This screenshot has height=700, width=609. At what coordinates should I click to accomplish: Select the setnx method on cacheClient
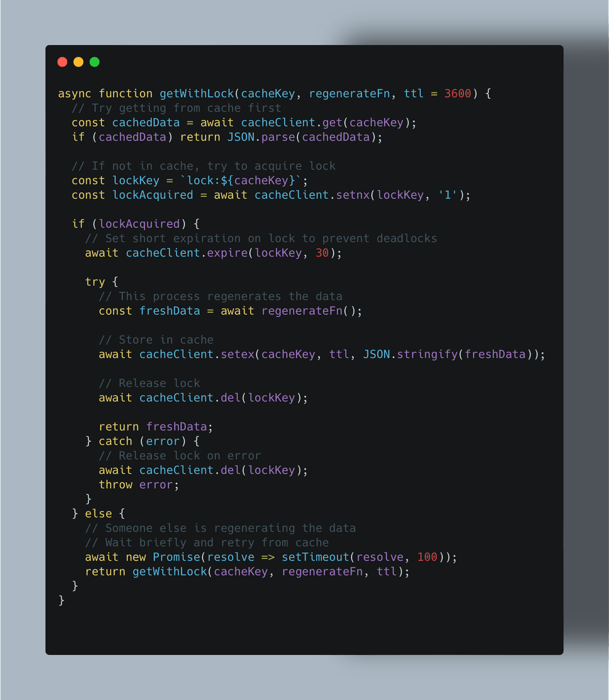pos(354,195)
